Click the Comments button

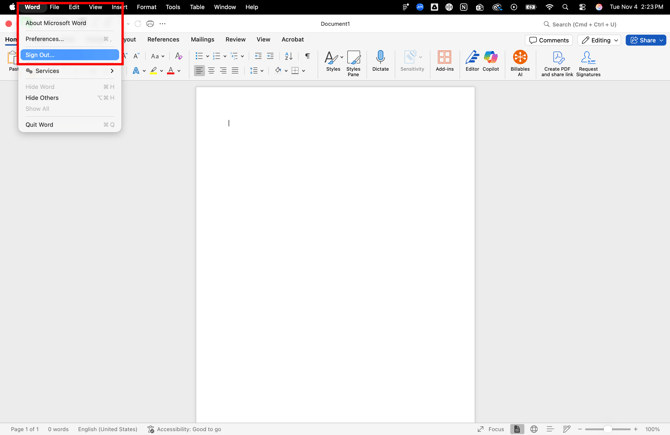pyautogui.click(x=549, y=40)
